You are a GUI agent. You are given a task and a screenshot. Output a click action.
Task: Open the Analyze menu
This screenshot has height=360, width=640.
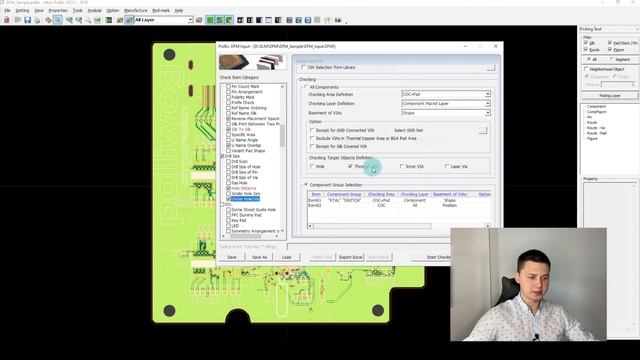[95, 11]
